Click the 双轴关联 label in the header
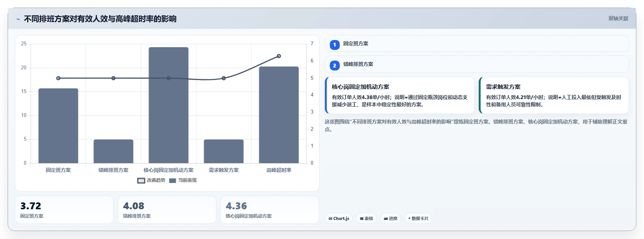Image resolution: width=644 pixels, height=239 pixels. pyautogui.click(x=618, y=18)
